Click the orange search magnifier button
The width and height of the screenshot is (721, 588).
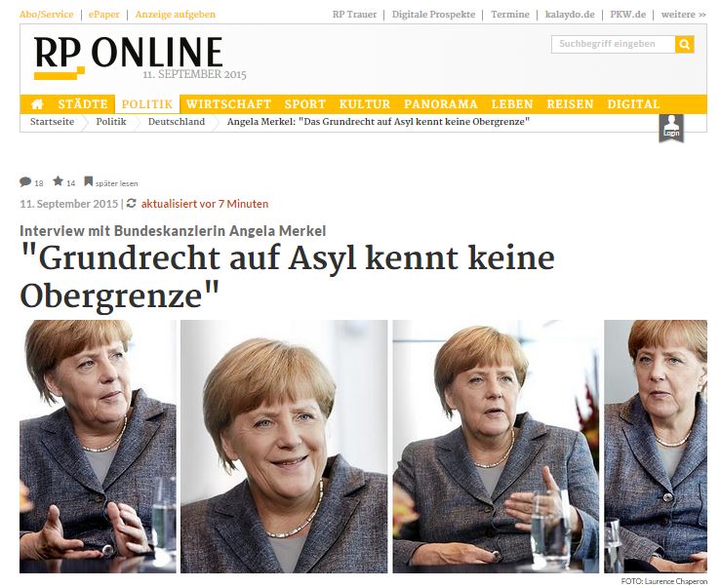tap(684, 44)
